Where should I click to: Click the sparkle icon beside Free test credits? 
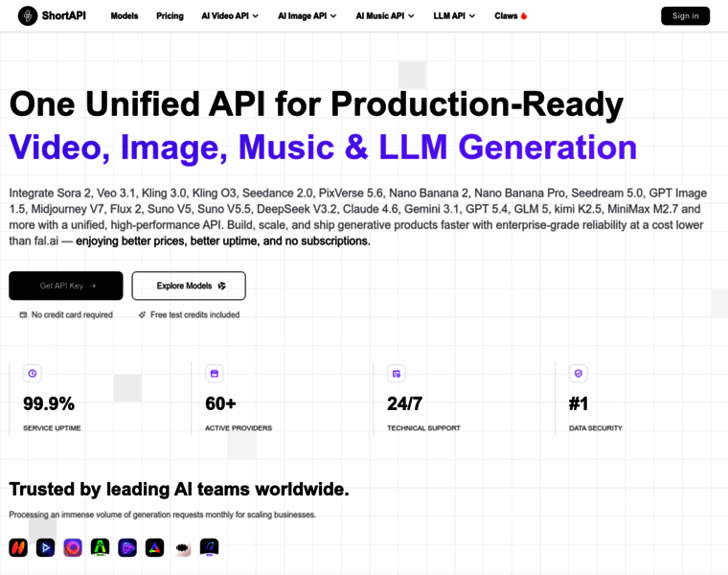pyautogui.click(x=142, y=315)
